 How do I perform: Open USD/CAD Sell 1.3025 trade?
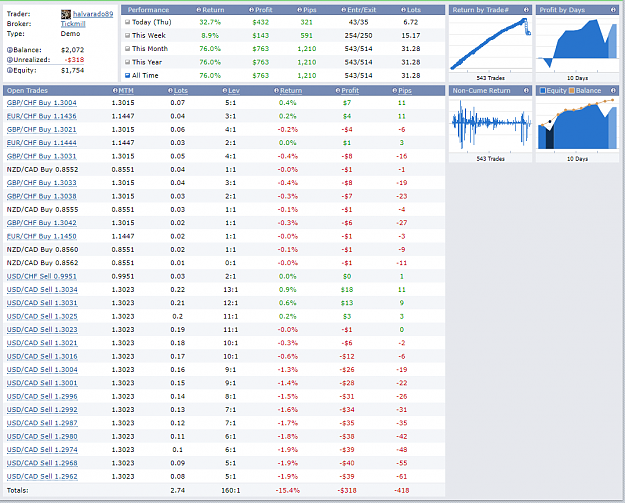click(42, 316)
